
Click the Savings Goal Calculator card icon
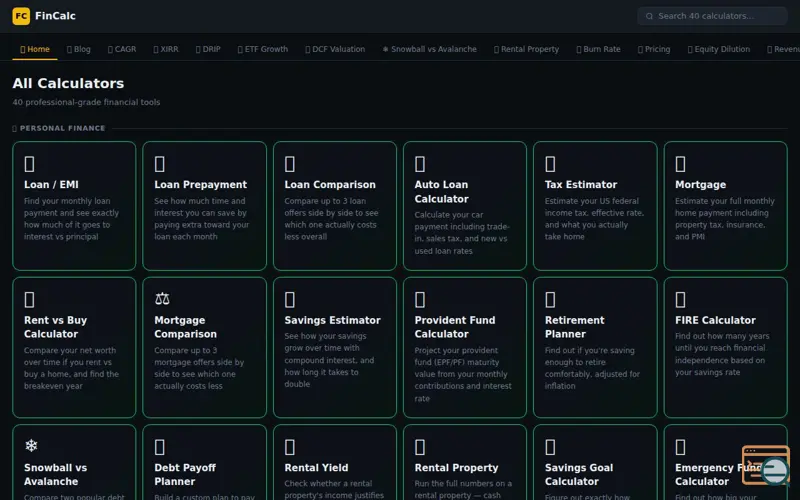[x=550, y=447]
